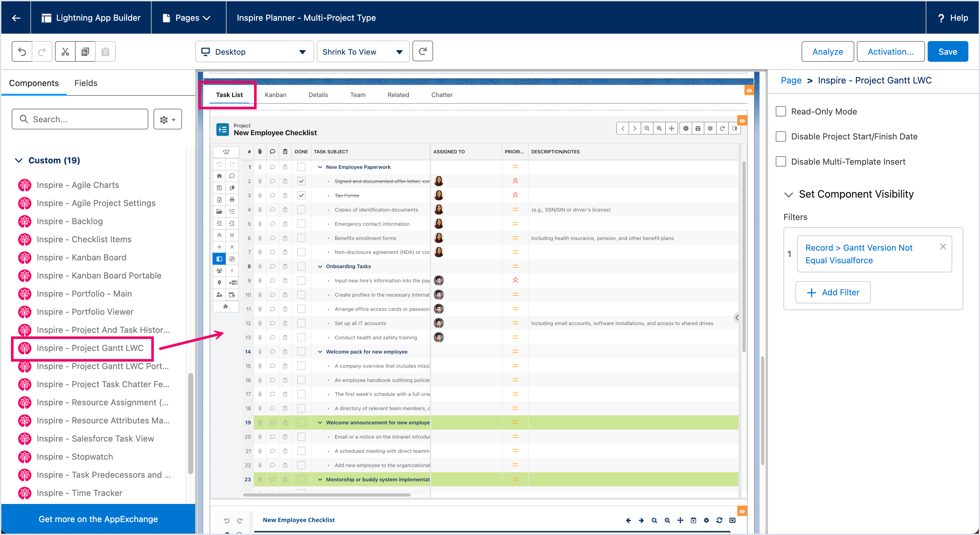Check Done for Benefits enrollment forms
This screenshot has height=535, width=980.
(301, 238)
